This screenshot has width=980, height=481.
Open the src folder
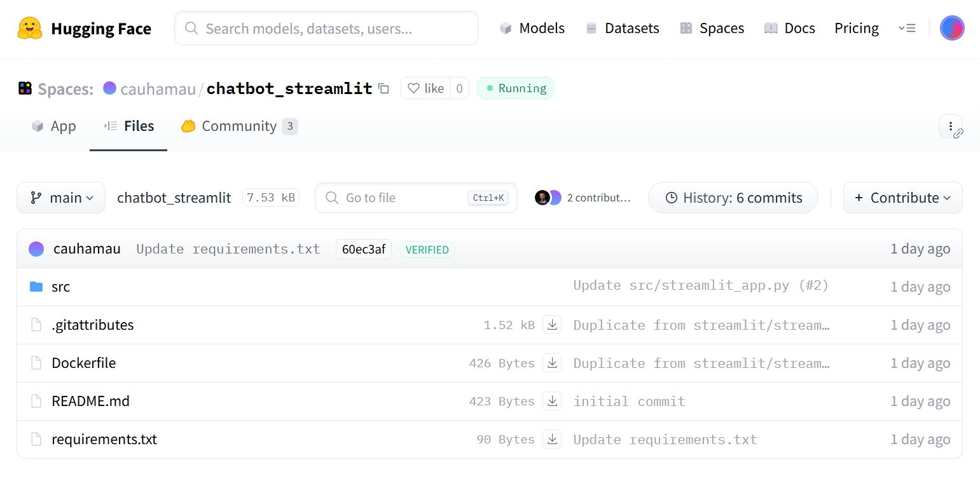point(60,287)
